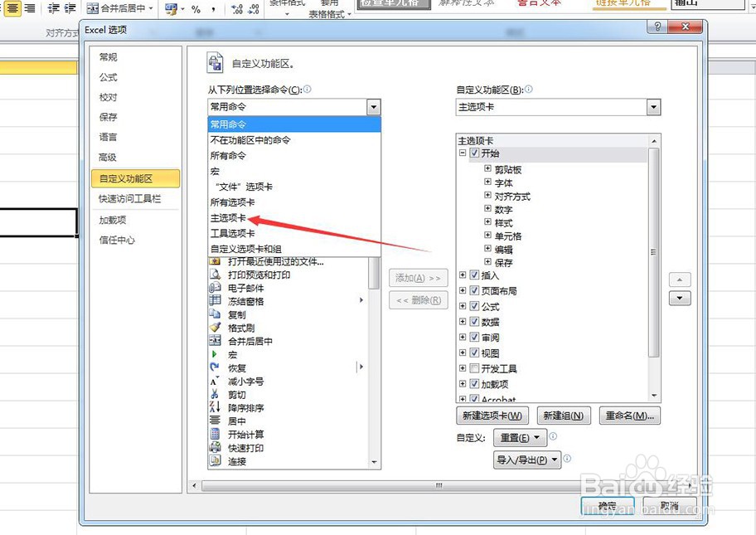Expand the 字体 group node

pyautogui.click(x=487, y=182)
